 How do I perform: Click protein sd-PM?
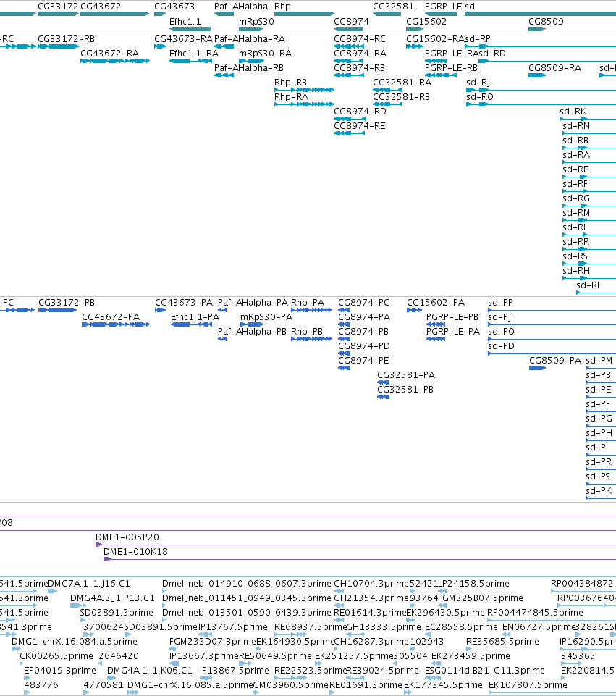click(x=599, y=361)
